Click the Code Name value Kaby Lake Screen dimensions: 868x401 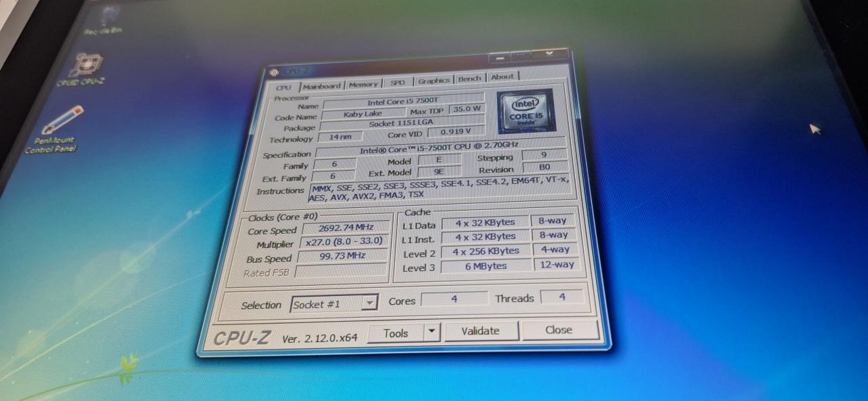(363, 114)
